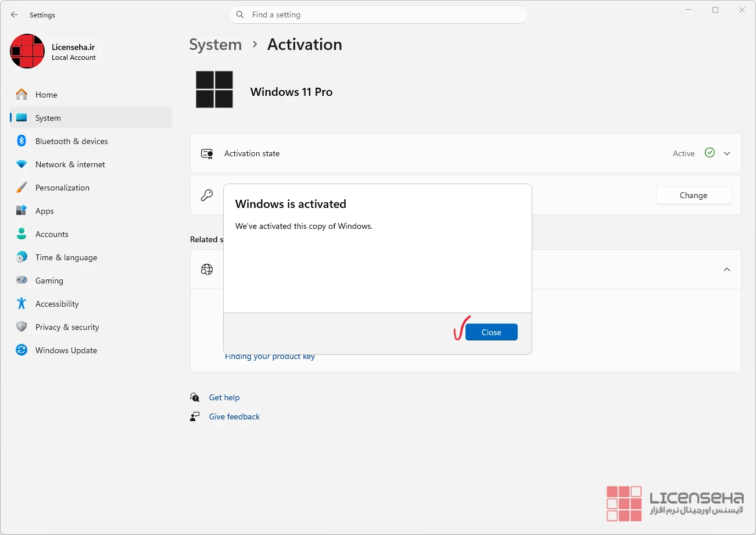Click the product key icon

click(207, 195)
